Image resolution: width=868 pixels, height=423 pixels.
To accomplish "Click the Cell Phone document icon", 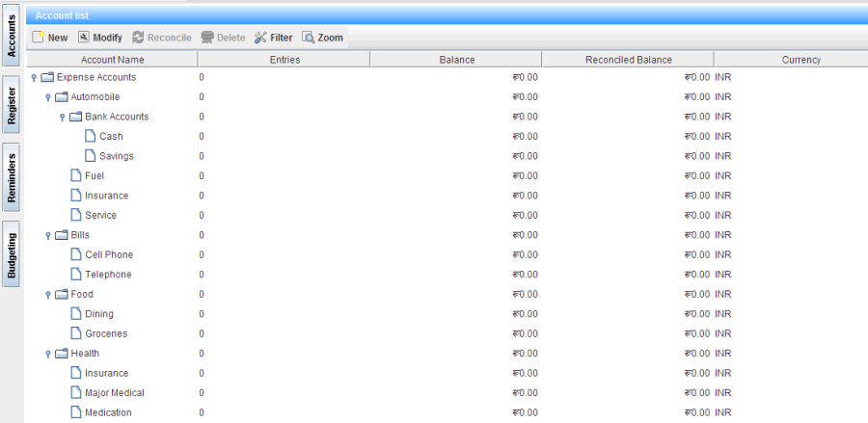I will click(x=76, y=254).
